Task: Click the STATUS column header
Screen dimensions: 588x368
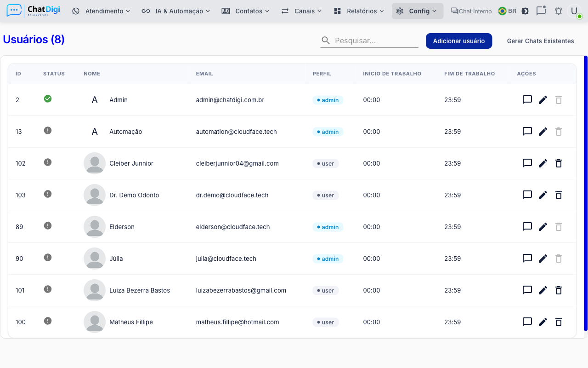Action: tap(54, 74)
